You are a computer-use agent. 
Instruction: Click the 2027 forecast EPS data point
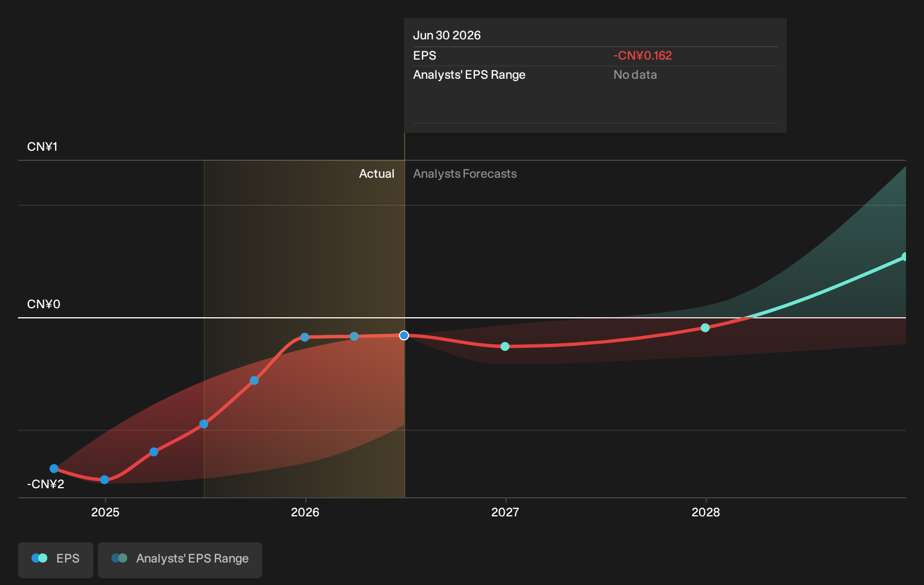(x=505, y=346)
